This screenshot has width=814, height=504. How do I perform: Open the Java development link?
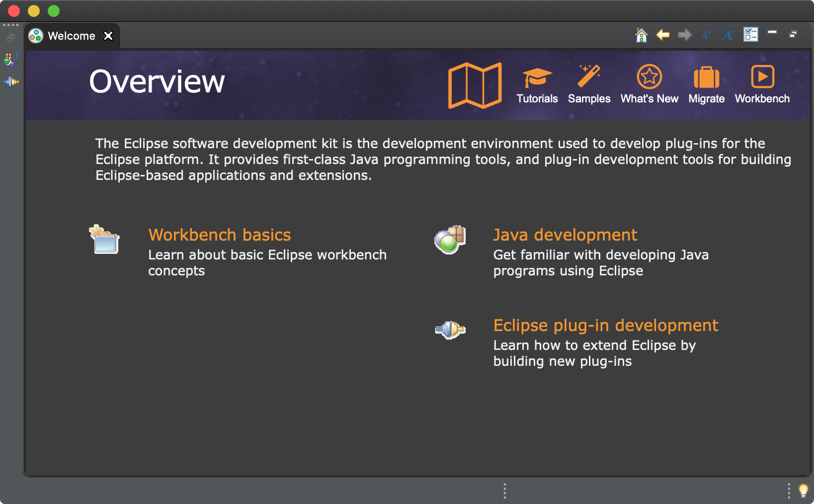tap(565, 235)
